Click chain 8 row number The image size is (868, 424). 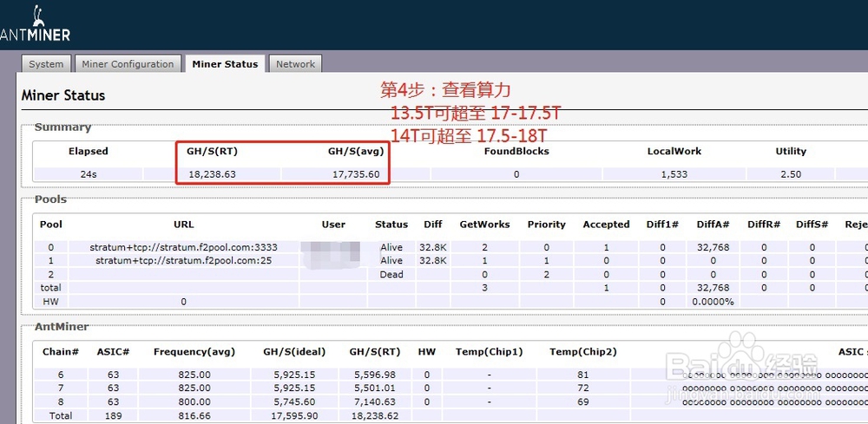click(61, 401)
